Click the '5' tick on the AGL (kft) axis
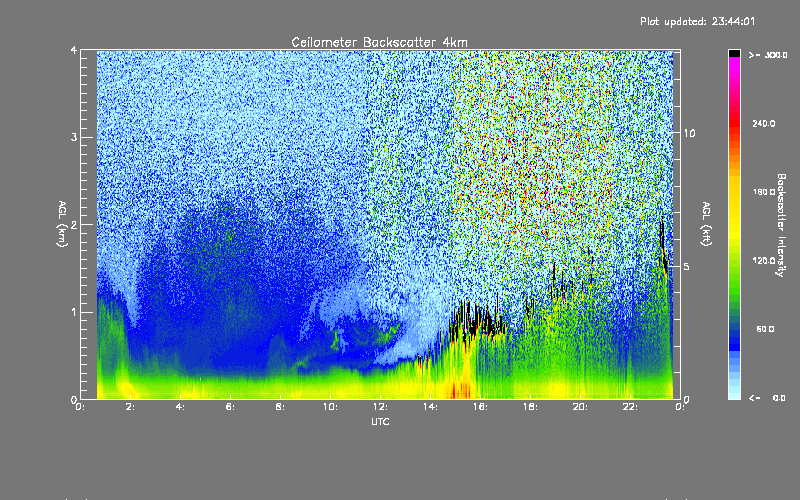 [686, 266]
